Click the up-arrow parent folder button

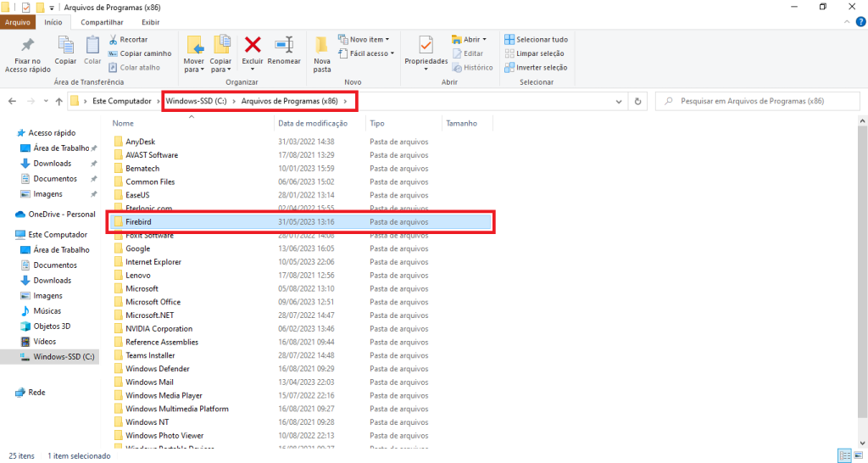tap(58, 101)
